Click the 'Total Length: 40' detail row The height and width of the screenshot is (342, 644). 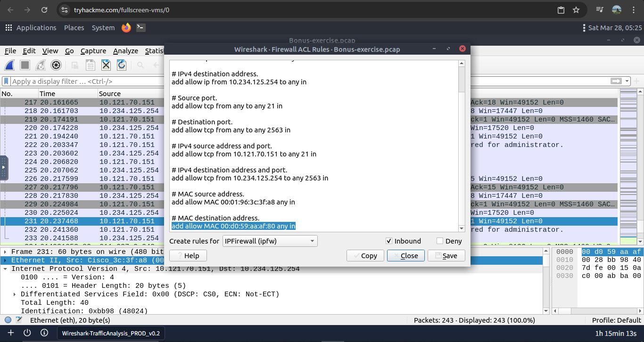[55, 302]
